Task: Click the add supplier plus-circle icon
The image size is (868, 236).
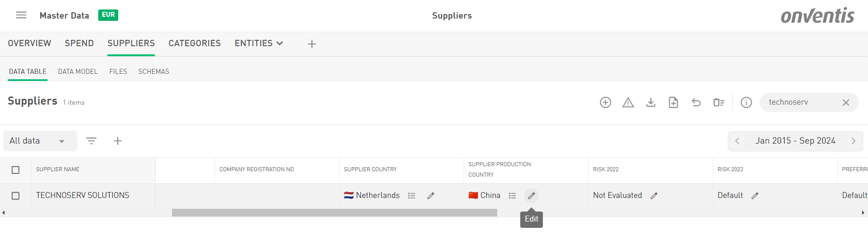Action: tap(605, 102)
